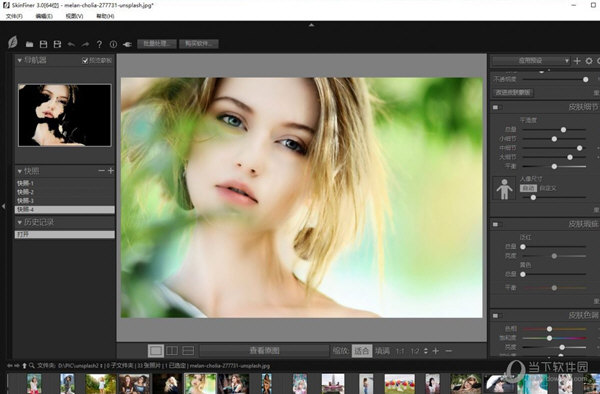Toggle the preview mask checkbox in navigator

[85, 60]
